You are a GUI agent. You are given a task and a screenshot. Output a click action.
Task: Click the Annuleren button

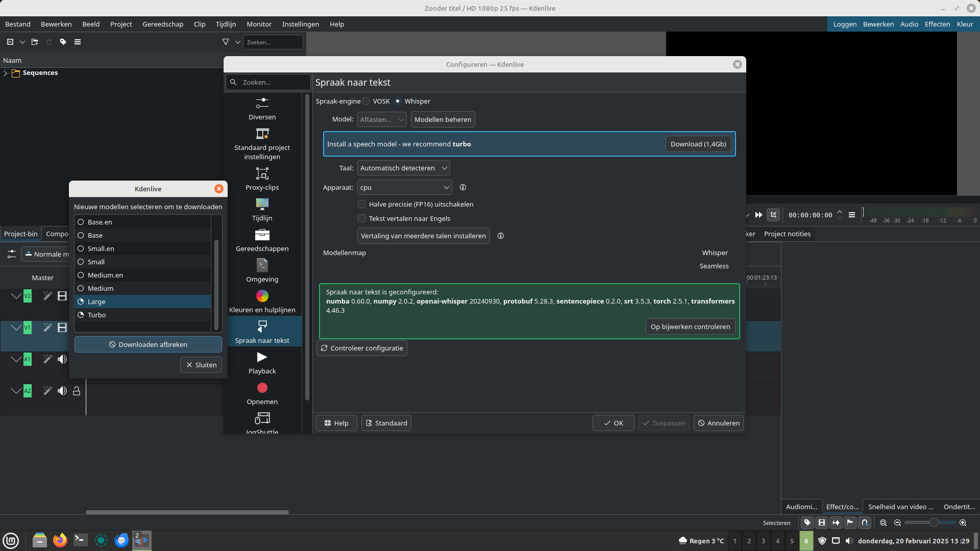[718, 423]
